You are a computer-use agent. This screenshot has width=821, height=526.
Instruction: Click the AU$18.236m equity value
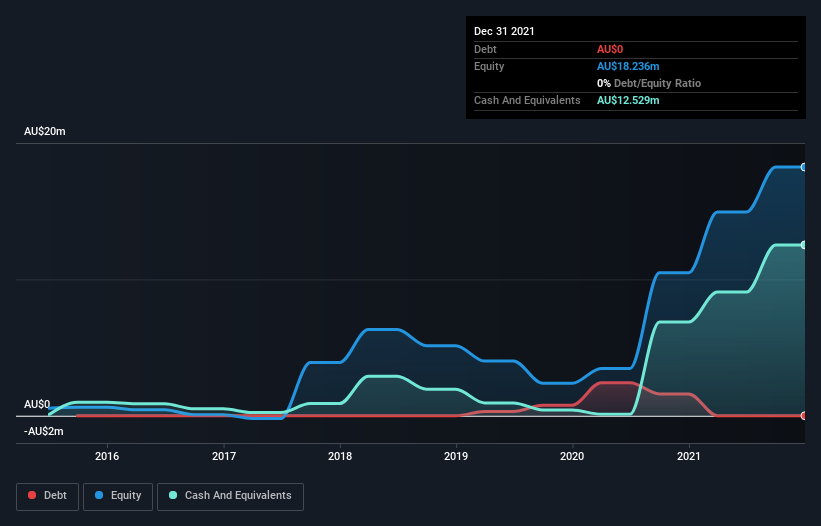pos(628,66)
